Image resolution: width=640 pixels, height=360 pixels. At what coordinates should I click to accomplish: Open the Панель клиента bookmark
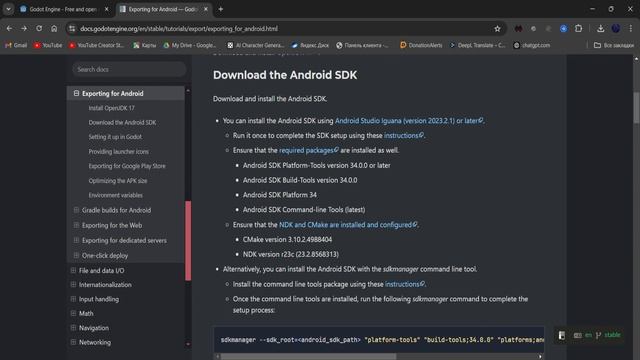click(362, 45)
